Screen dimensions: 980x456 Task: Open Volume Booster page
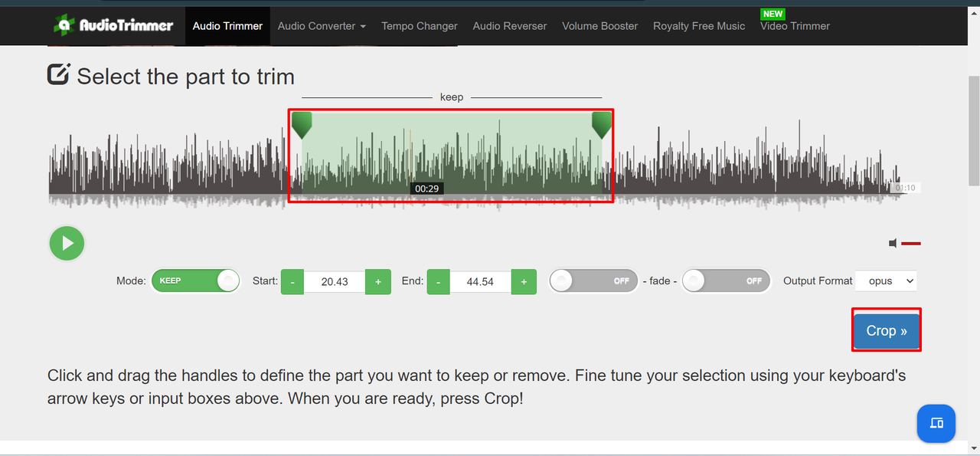point(600,26)
